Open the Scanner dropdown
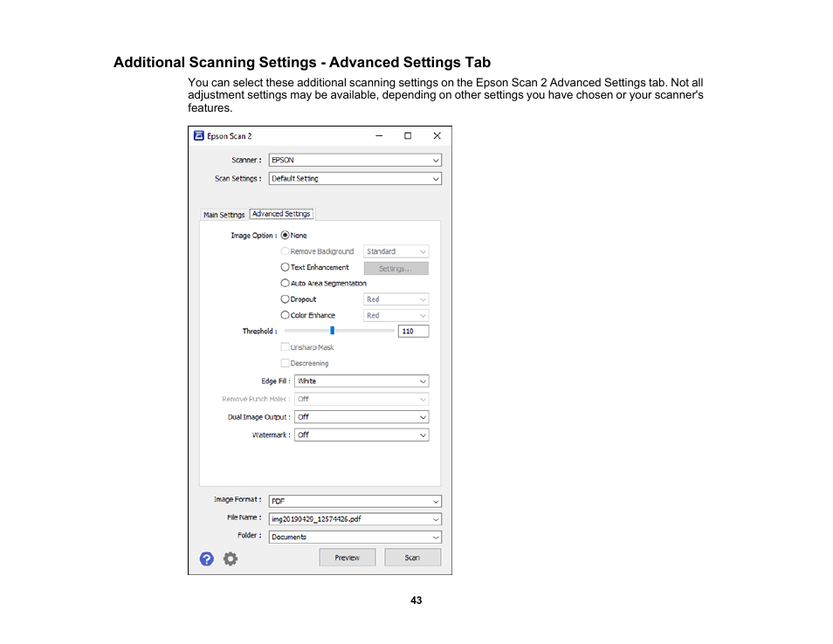833x644 pixels. point(355,160)
